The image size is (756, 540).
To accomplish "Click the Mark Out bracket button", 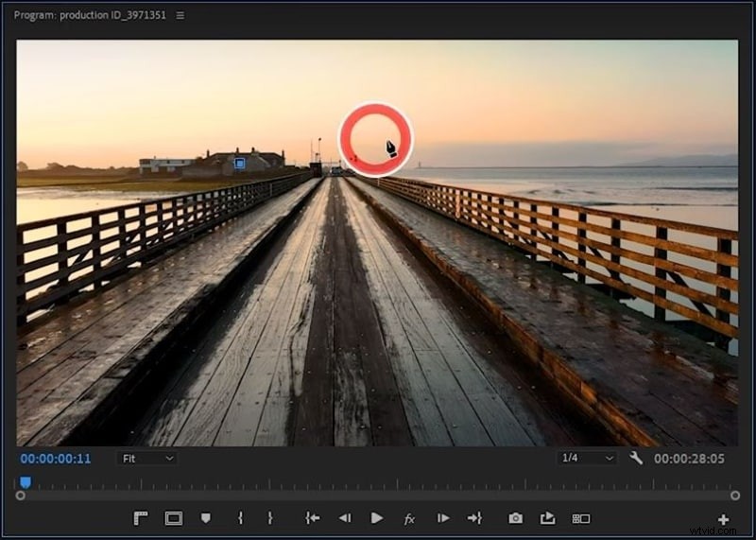I will click(x=270, y=518).
